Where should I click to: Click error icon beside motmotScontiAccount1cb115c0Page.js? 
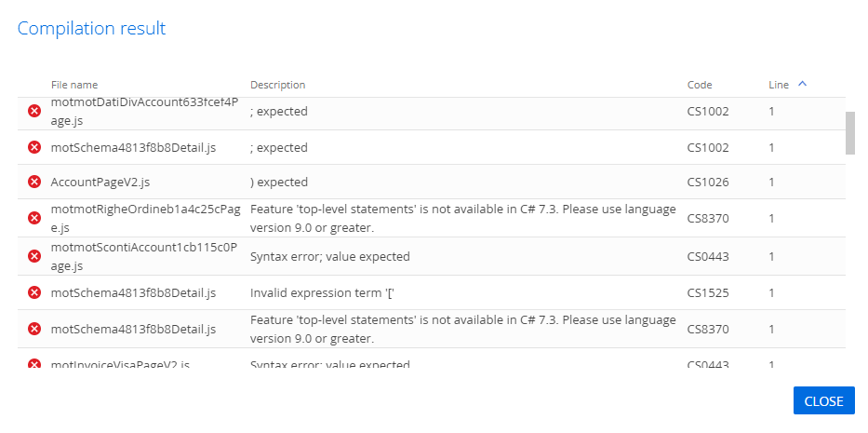tap(34, 256)
